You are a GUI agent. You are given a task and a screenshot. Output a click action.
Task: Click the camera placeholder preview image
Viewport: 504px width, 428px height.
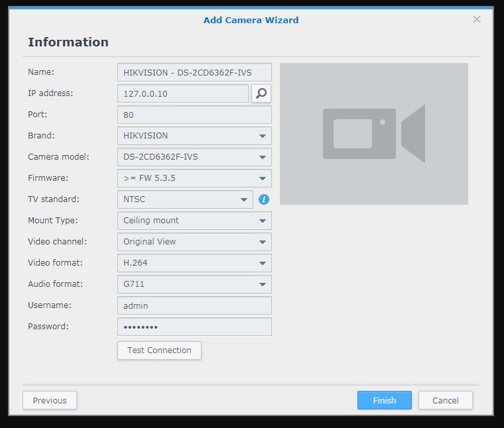click(x=373, y=134)
